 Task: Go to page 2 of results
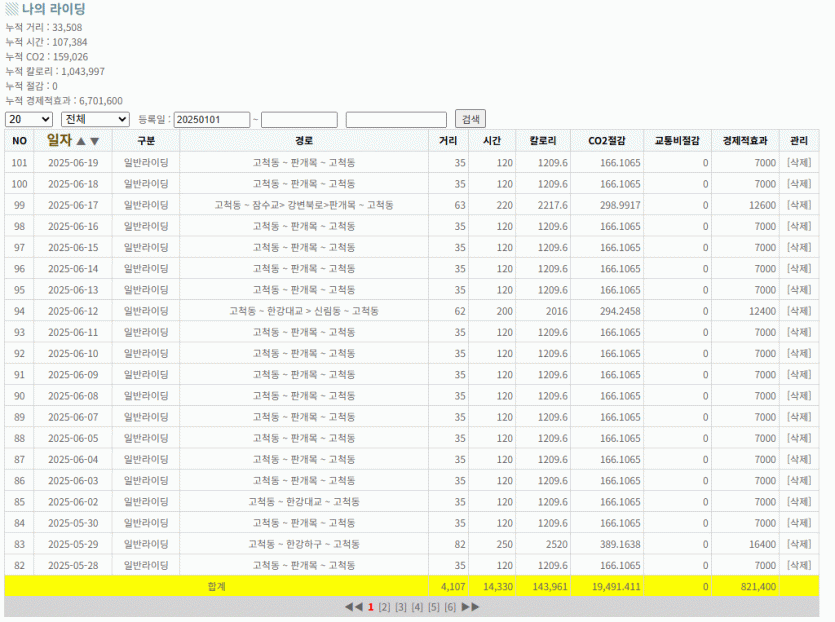385,607
